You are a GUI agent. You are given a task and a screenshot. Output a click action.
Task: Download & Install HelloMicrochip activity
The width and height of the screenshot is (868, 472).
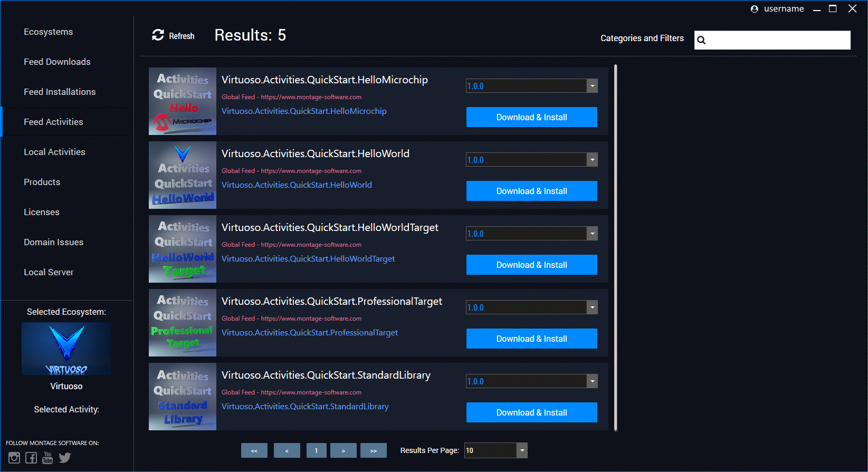[x=532, y=117]
